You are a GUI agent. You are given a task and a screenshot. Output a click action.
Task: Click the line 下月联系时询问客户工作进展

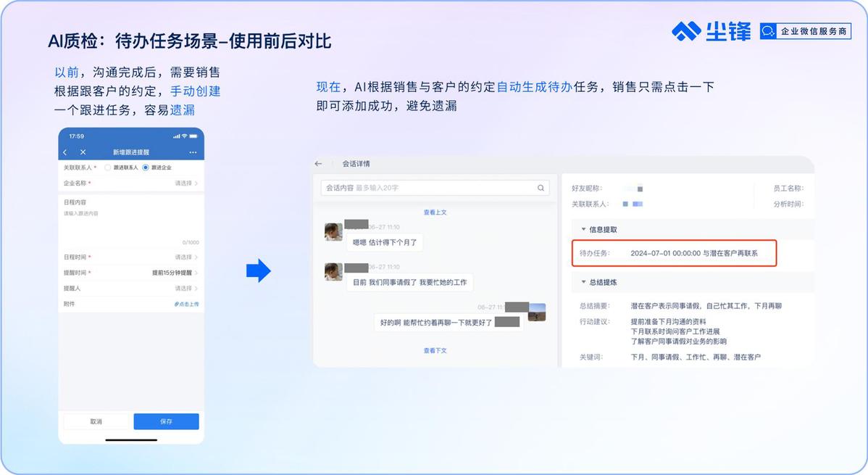[675, 331]
